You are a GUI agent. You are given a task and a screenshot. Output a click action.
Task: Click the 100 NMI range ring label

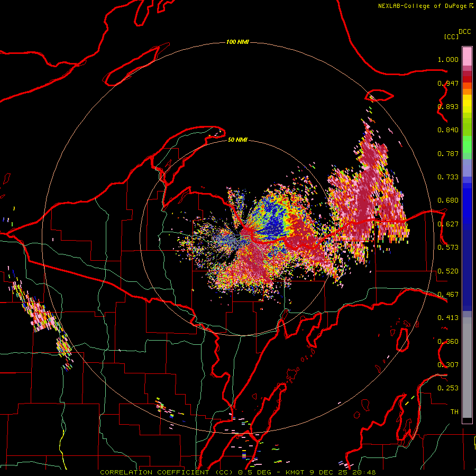click(x=237, y=42)
